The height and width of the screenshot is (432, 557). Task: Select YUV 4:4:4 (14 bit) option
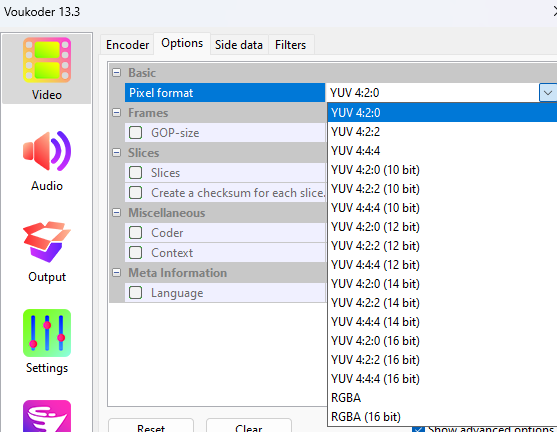(x=442, y=322)
